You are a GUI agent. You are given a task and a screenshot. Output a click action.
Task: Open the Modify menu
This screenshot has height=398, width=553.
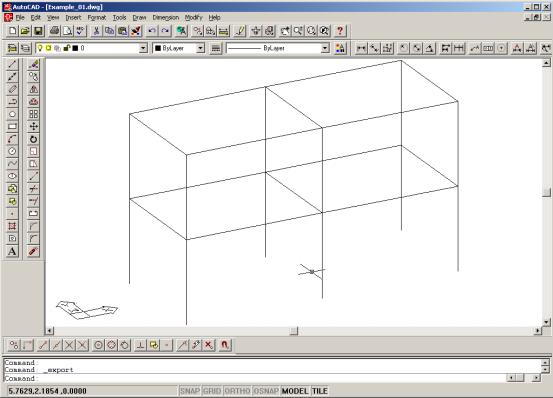[194, 17]
